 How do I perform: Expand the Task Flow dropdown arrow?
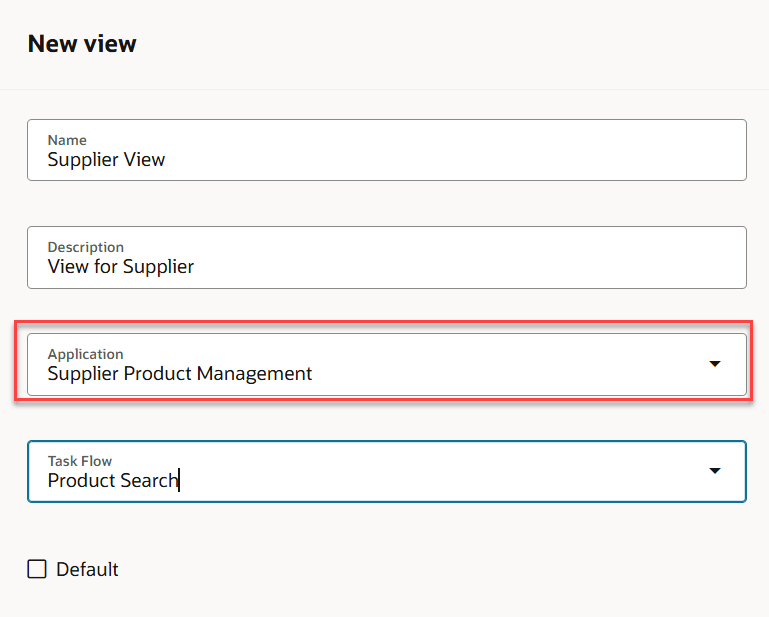[x=715, y=471]
